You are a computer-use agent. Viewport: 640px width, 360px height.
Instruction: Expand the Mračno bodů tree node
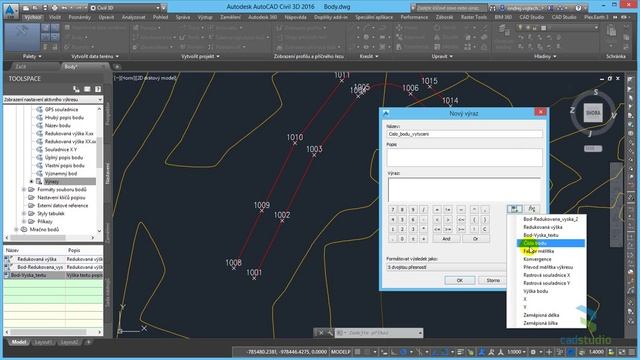tap(16, 229)
